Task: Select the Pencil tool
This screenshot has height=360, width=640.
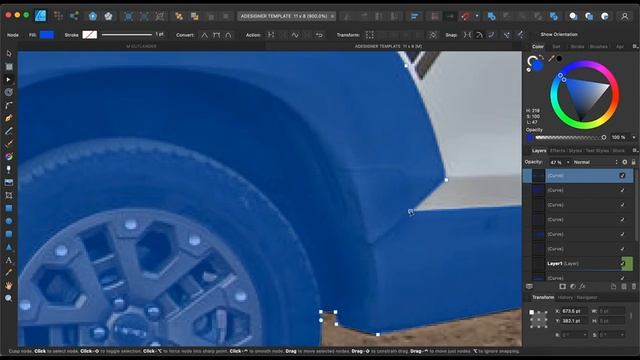Action: tap(9, 131)
